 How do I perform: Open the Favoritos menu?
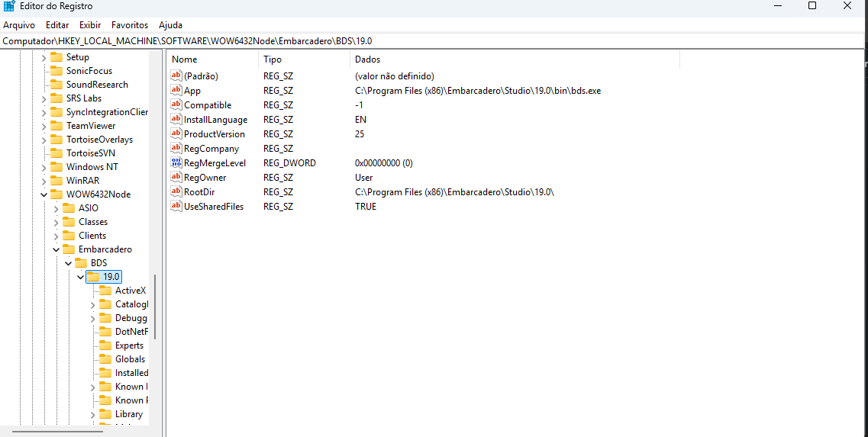130,25
